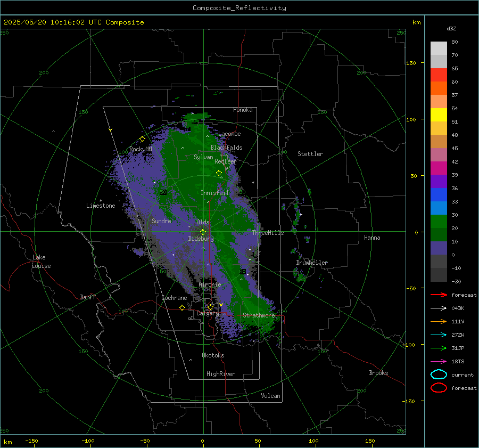Click the yellow diamond marker beside RockyMH
479x448 pixels.
(x=142, y=139)
